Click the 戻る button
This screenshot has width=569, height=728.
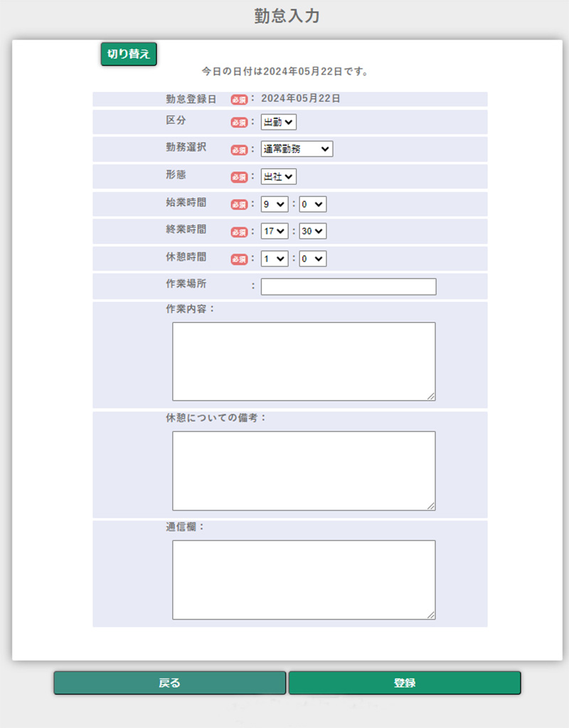[x=169, y=683]
